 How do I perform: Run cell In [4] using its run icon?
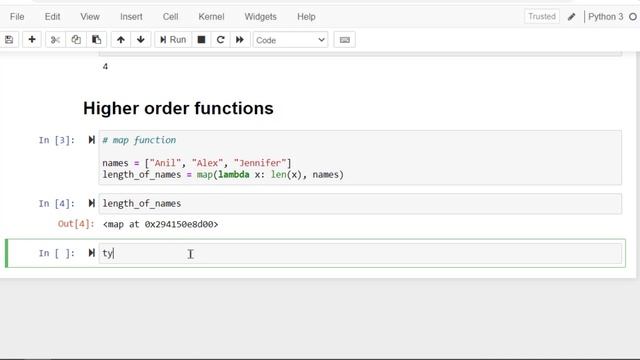point(91,203)
